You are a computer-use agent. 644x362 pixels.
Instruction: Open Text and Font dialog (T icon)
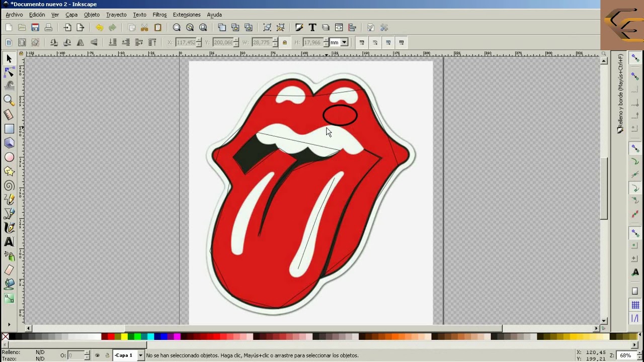point(312,28)
